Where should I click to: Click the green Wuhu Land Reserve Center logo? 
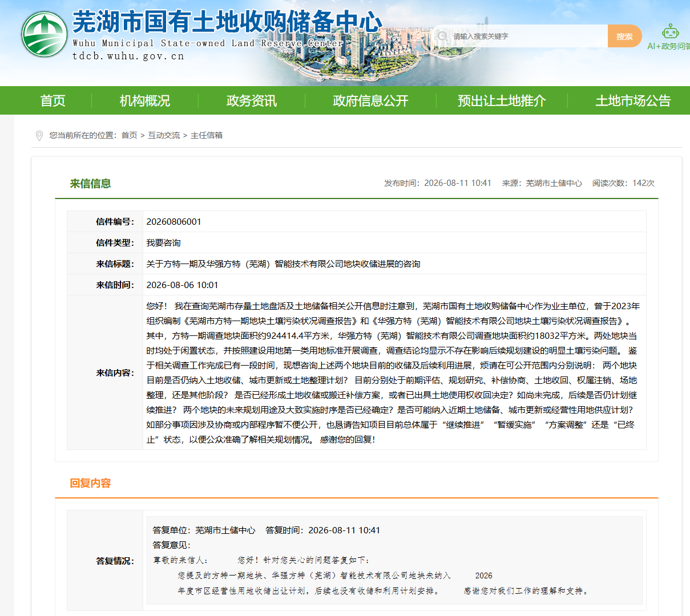[45, 34]
